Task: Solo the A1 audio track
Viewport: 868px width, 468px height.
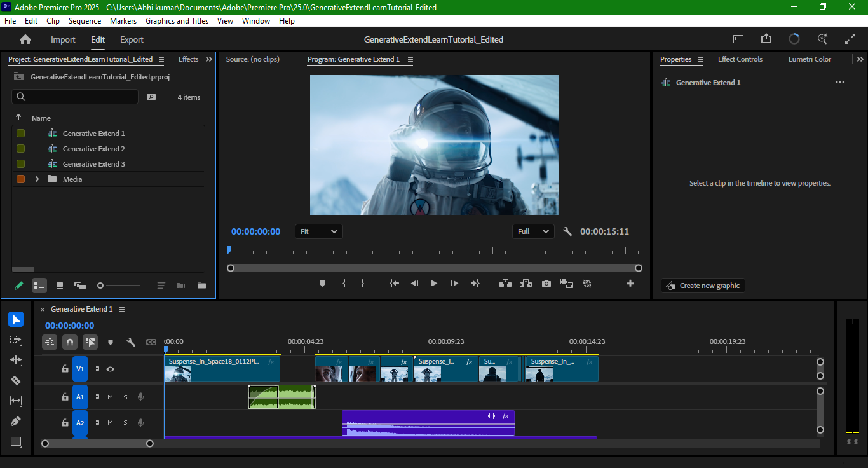Action: click(x=125, y=397)
